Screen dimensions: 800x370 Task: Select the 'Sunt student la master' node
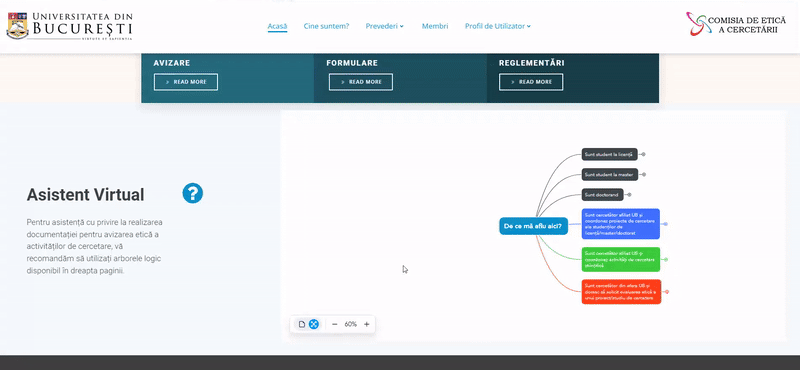610,175
